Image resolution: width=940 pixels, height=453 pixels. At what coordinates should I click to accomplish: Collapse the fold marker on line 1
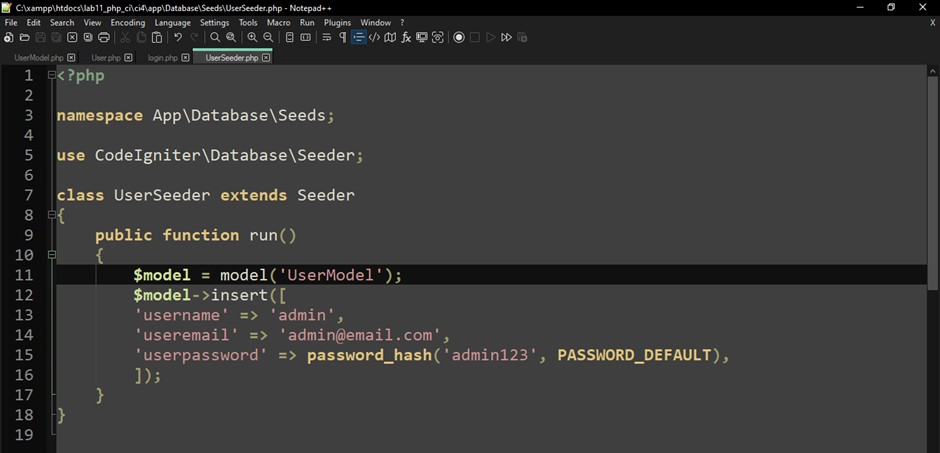tap(52, 76)
